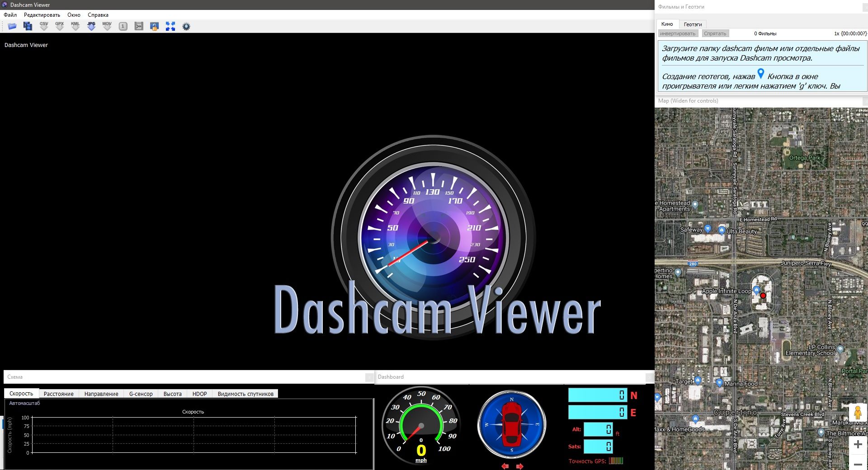Click the left red turn arrow under compass
Image resolution: width=868 pixels, height=470 pixels.
click(505, 466)
